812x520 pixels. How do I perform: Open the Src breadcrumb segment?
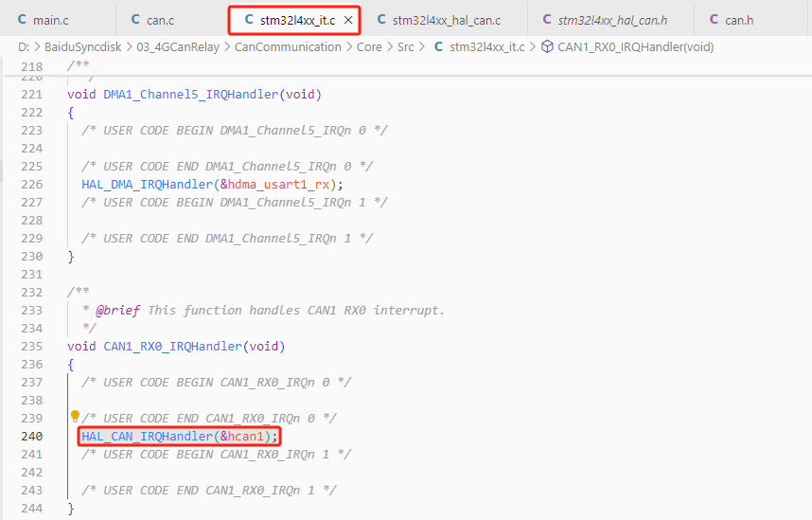pyautogui.click(x=405, y=47)
